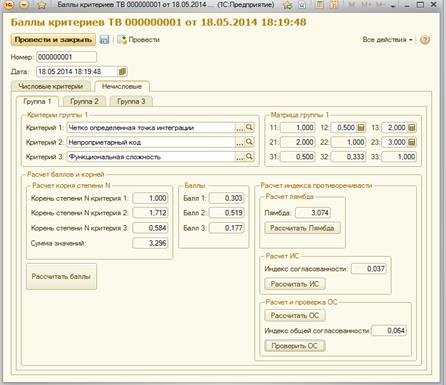This screenshot has height=385, width=446.
Task: Open calculator icon for matrix cell 23
Action: click(412, 142)
